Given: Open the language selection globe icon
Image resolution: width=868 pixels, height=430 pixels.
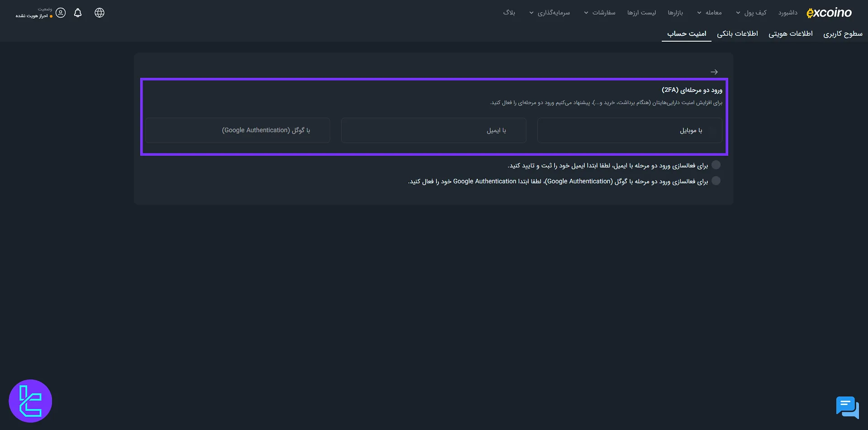Looking at the screenshot, I should [99, 13].
